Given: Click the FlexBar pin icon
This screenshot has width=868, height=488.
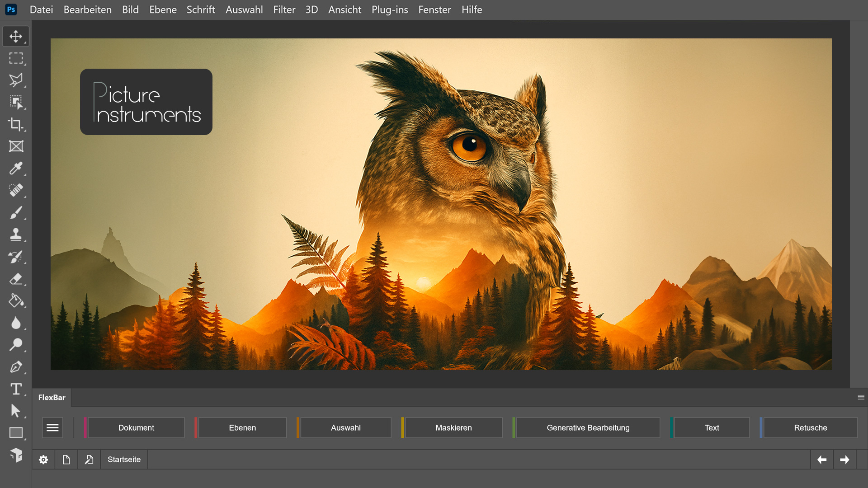Looking at the screenshot, I should (89, 460).
